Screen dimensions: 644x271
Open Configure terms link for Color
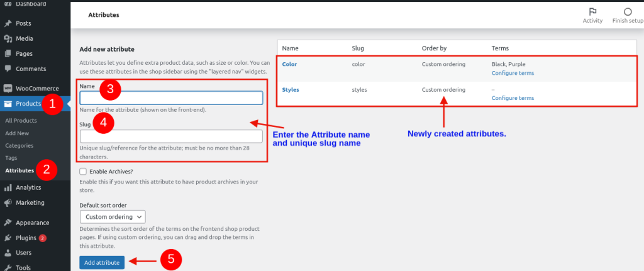513,73
